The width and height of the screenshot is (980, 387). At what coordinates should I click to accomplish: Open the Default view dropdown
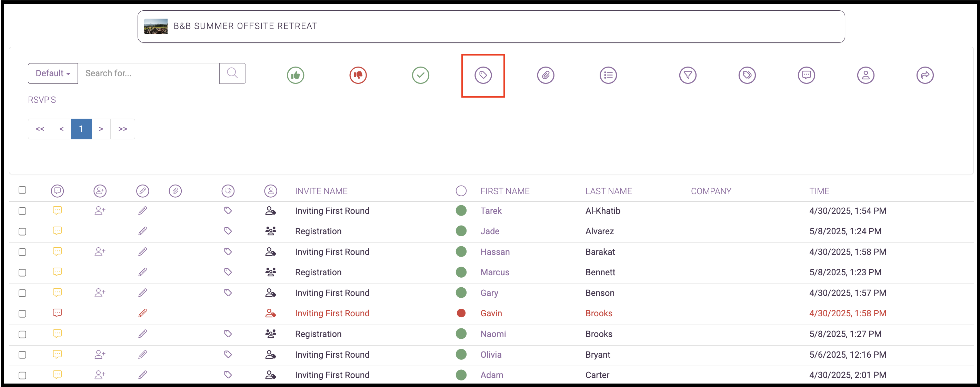pos(52,73)
